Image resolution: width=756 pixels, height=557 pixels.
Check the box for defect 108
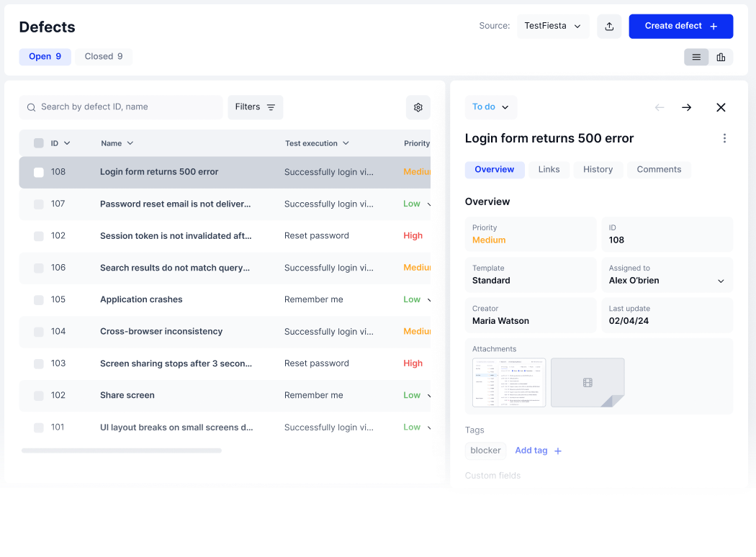[x=39, y=173]
